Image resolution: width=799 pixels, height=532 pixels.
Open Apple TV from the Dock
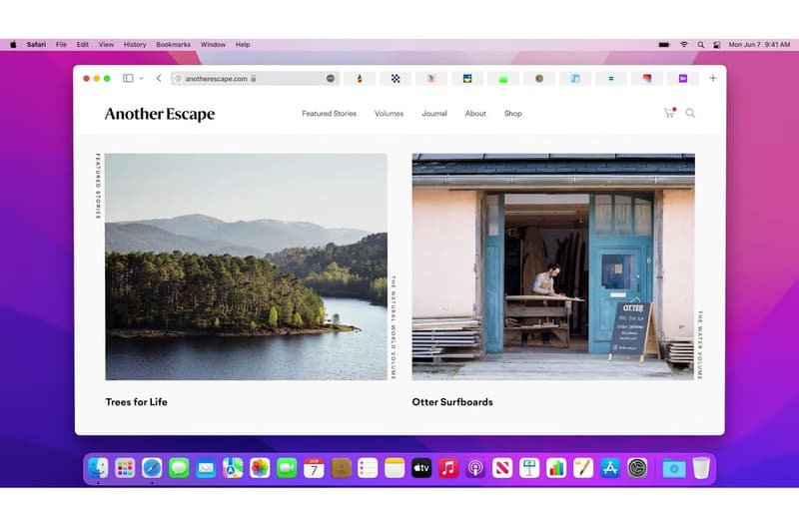(421, 468)
